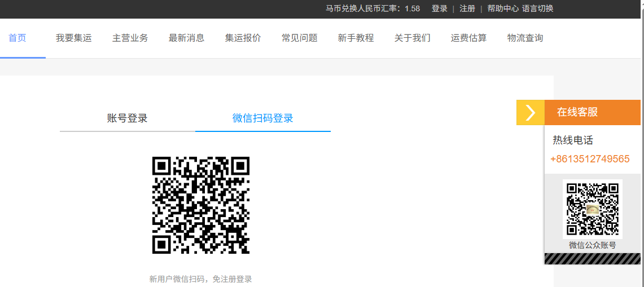This screenshot has width=644, height=287.
Task: Select the 微信扫码登录 tab
Action: click(263, 118)
